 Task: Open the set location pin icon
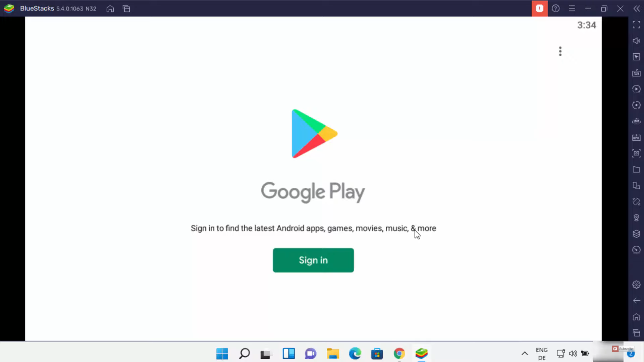[636, 218]
